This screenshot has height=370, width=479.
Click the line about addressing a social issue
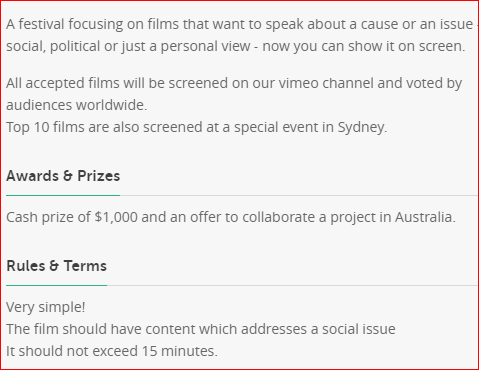tap(201, 329)
